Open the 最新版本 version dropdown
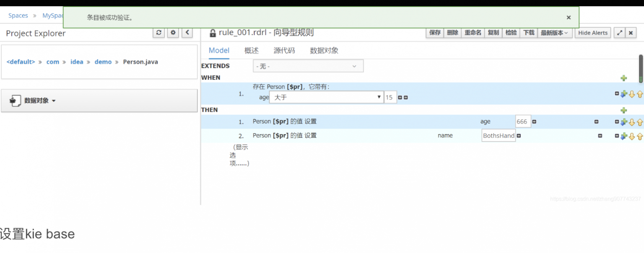The width and height of the screenshot is (644, 253). click(555, 32)
